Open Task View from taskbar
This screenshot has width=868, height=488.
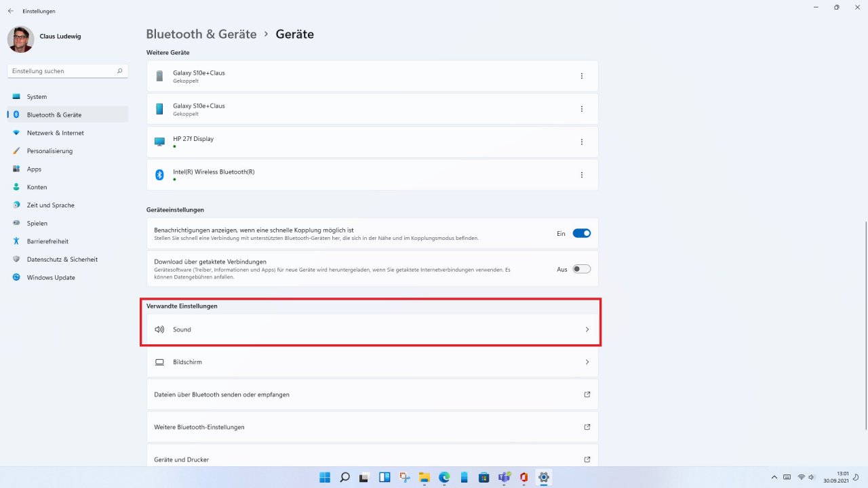point(364,477)
